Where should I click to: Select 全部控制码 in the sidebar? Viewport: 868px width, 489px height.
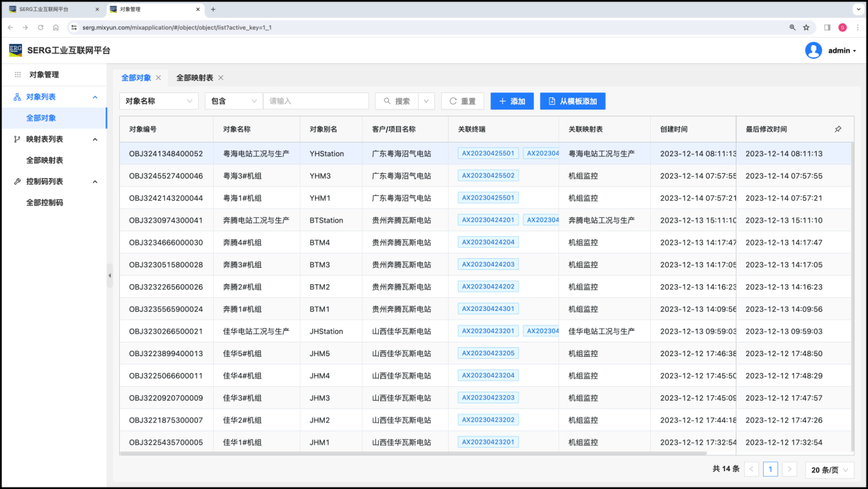pos(45,203)
